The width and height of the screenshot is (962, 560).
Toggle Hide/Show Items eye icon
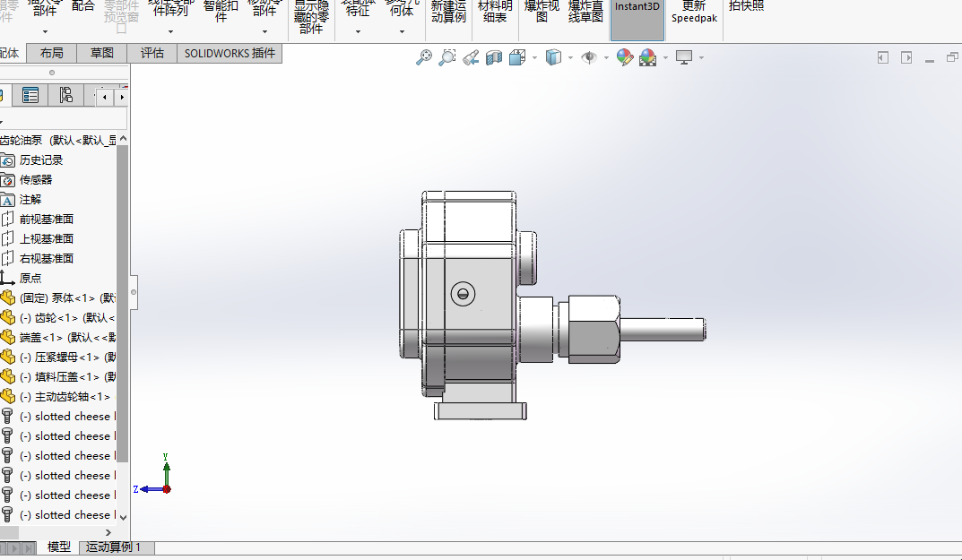589,58
